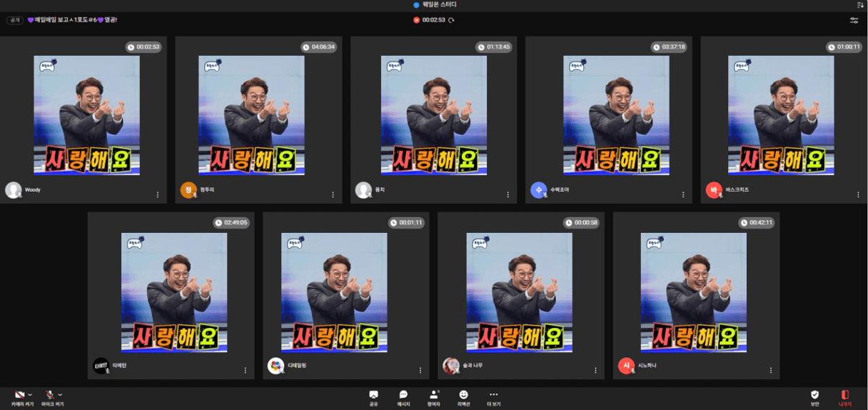Unmute the microphone (마이크 켜기)
This screenshot has height=410, width=868.
coord(49,395)
